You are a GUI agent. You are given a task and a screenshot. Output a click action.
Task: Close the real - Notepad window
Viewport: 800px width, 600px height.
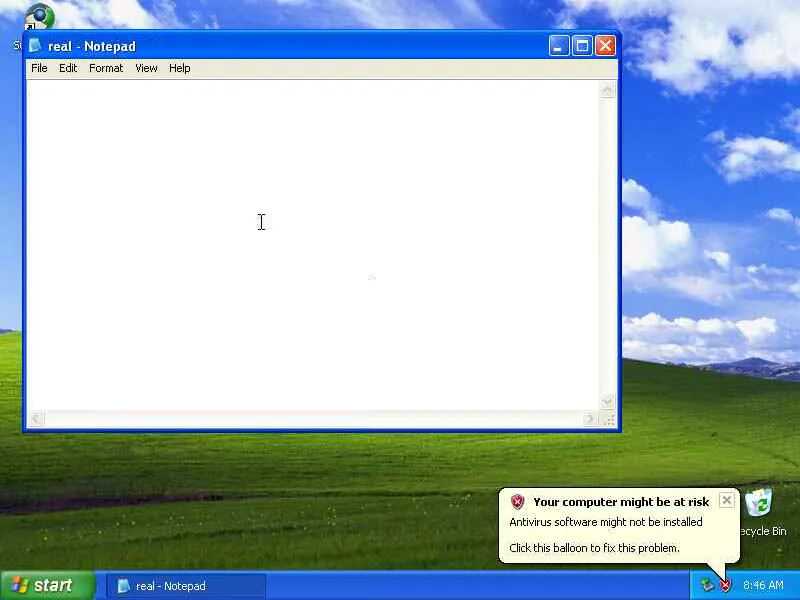(x=606, y=46)
